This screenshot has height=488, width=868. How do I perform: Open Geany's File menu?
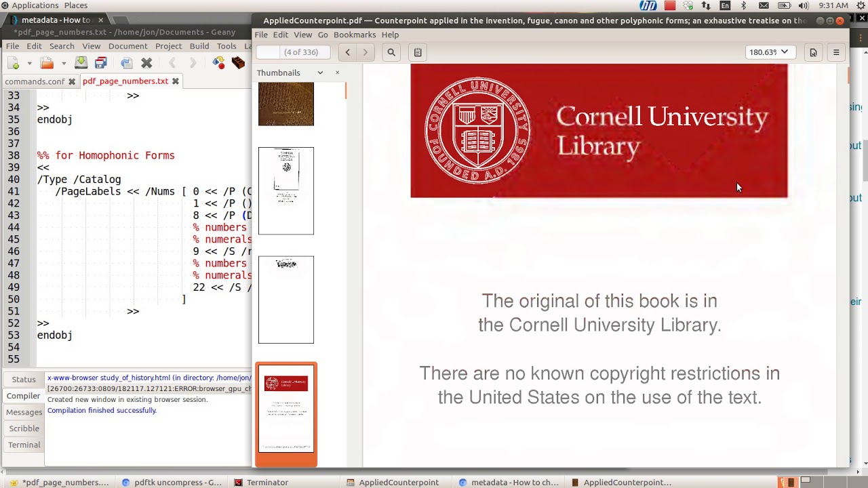pyautogui.click(x=12, y=46)
